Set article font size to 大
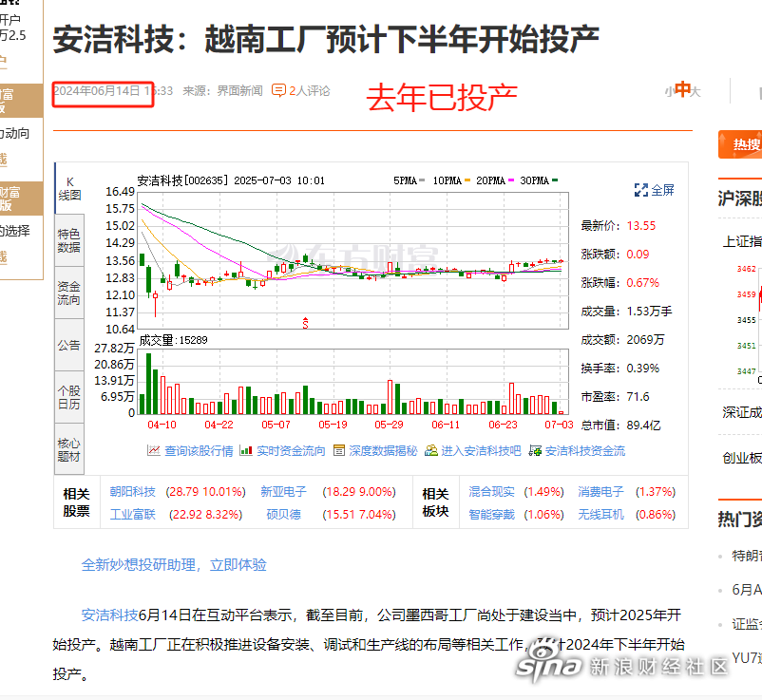 coord(695,91)
